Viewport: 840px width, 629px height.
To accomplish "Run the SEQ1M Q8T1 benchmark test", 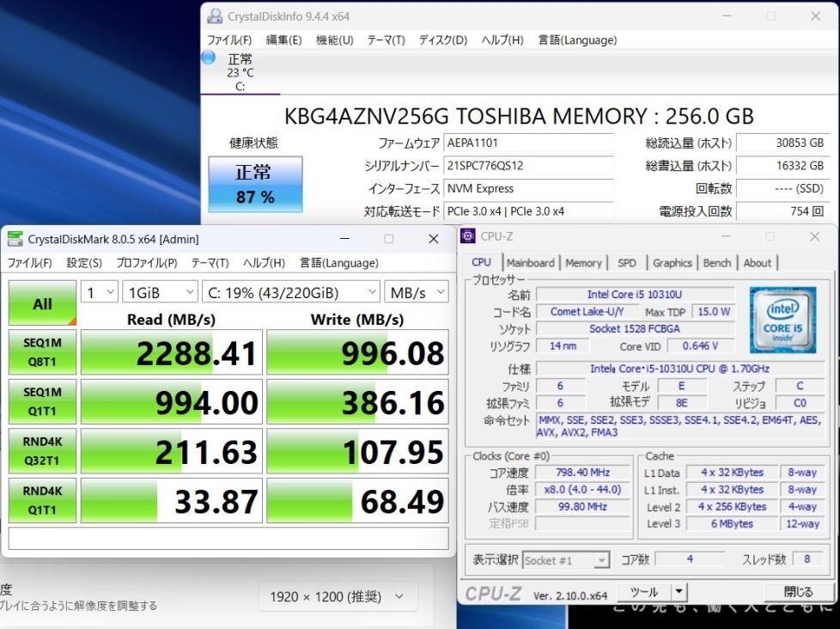I will pyautogui.click(x=42, y=352).
